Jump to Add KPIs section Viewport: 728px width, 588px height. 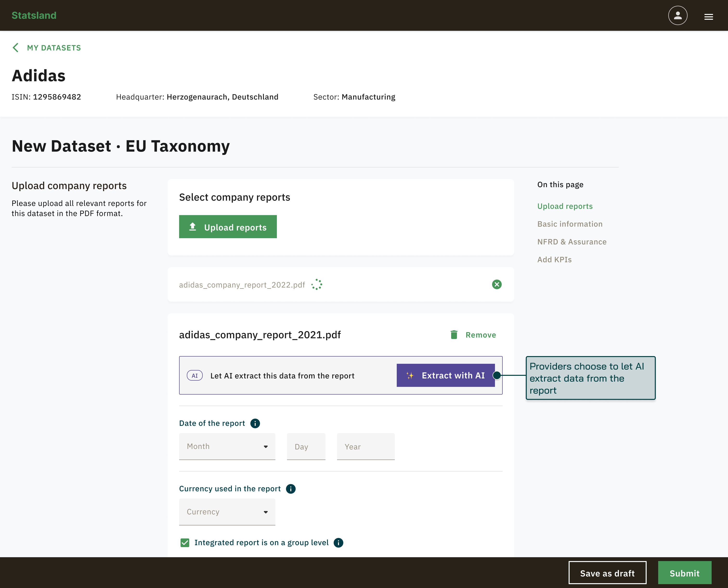pos(554,259)
